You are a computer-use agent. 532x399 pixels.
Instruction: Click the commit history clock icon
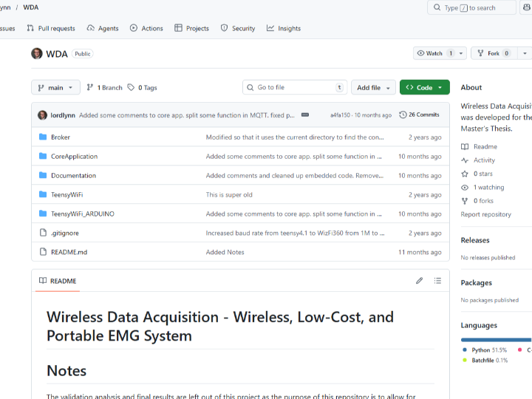tap(403, 115)
